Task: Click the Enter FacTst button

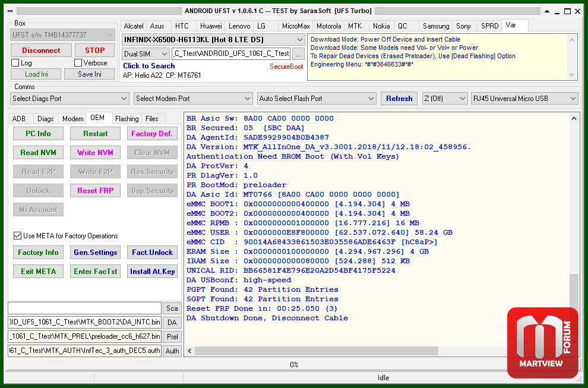Action: pyautogui.click(x=95, y=272)
